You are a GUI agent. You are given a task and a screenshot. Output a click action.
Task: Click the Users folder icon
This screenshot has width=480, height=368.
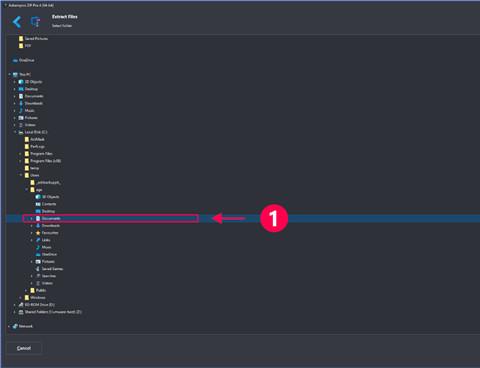pos(27,175)
